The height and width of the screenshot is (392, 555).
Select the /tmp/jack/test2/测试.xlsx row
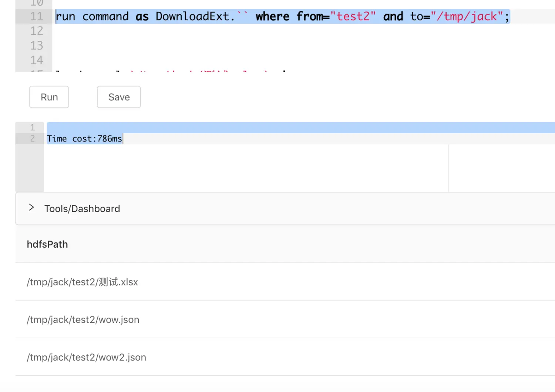285,282
